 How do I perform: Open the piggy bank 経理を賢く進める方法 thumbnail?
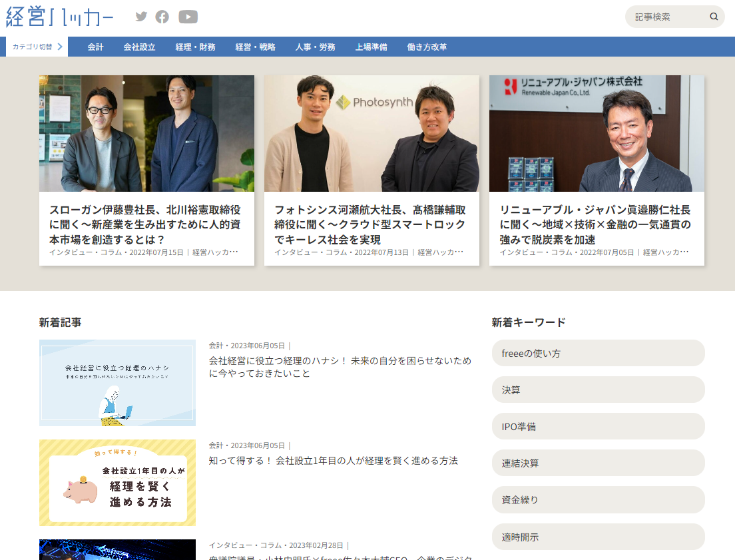(x=118, y=483)
